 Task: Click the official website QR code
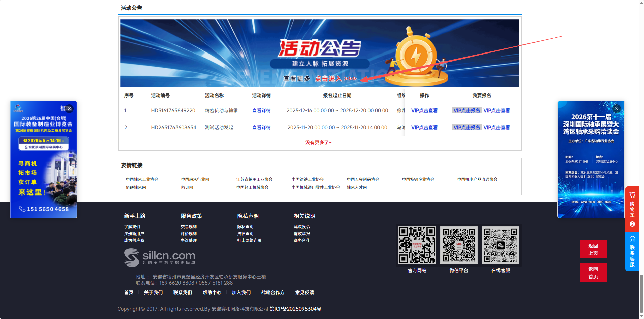point(417,245)
